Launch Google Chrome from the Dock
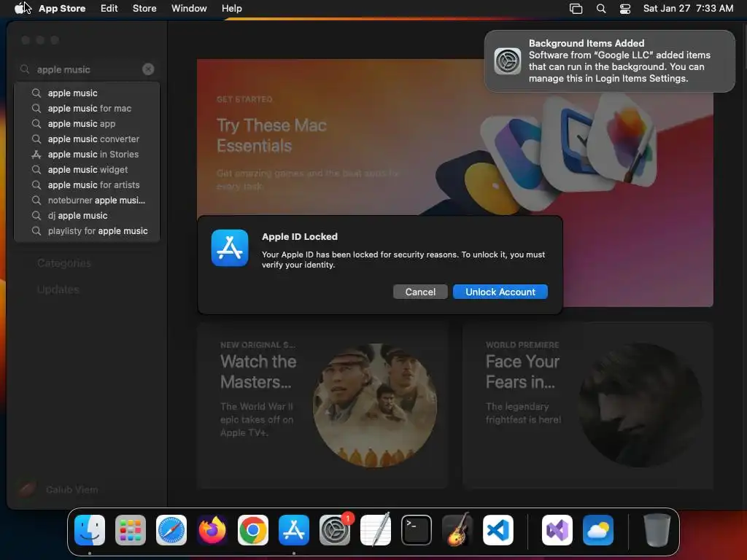This screenshot has height=560, width=747. 253,530
